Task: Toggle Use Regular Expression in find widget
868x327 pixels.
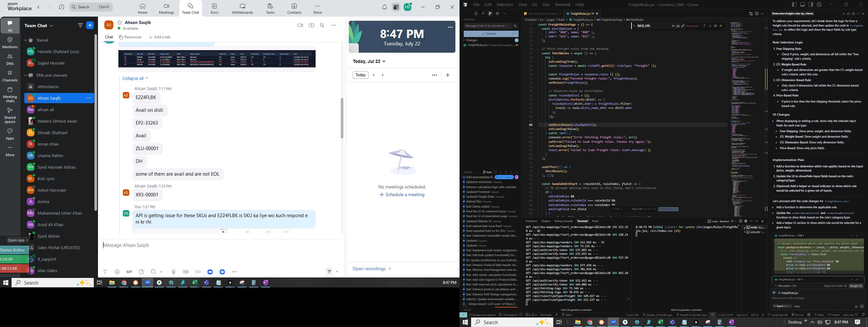Action: click(x=683, y=26)
